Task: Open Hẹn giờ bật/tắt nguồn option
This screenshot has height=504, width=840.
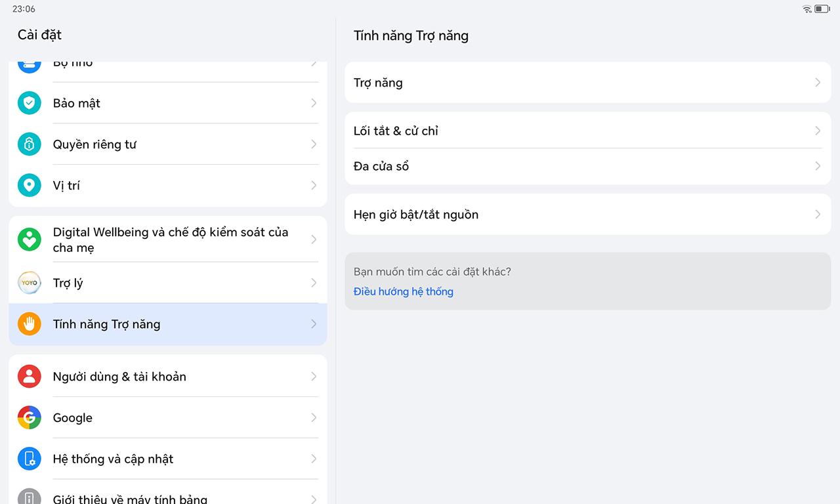Action: click(587, 215)
